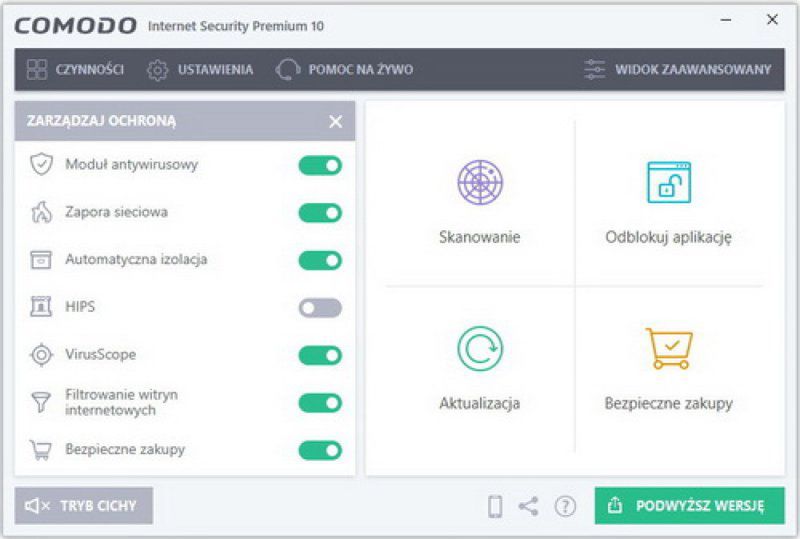The image size is (800, 539).
Task: Click the upload icon on Podwyższ wersję
Action: [615, 505]
